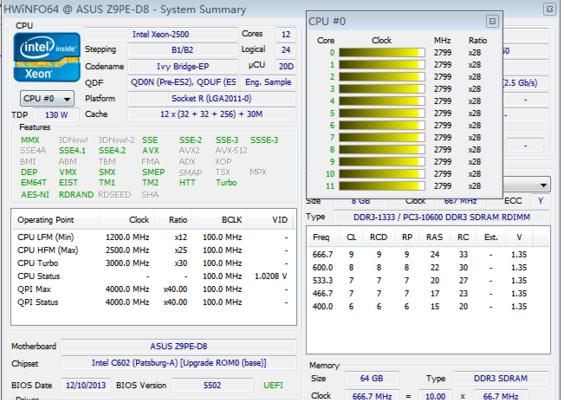Screen dimensions: 564x400
Task: Click the 130 W TDP value
Action: [56, 115]
